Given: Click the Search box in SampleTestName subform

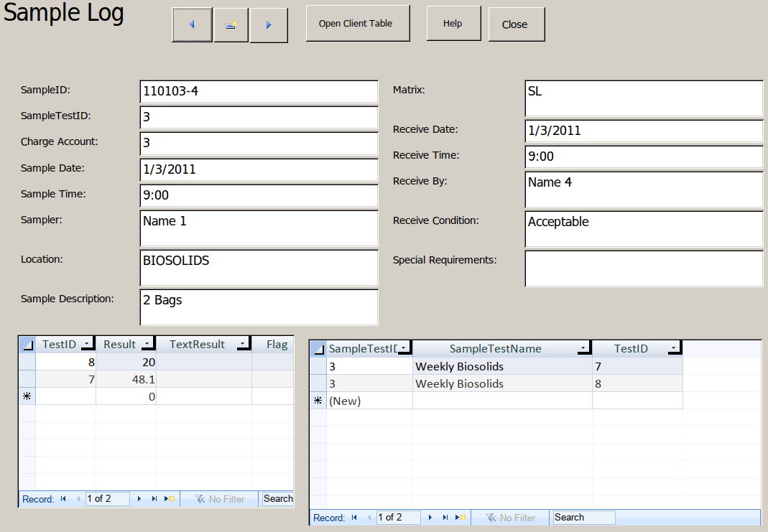Looking at the screenshot, I should pyautogui.click(x=583, y=518).
